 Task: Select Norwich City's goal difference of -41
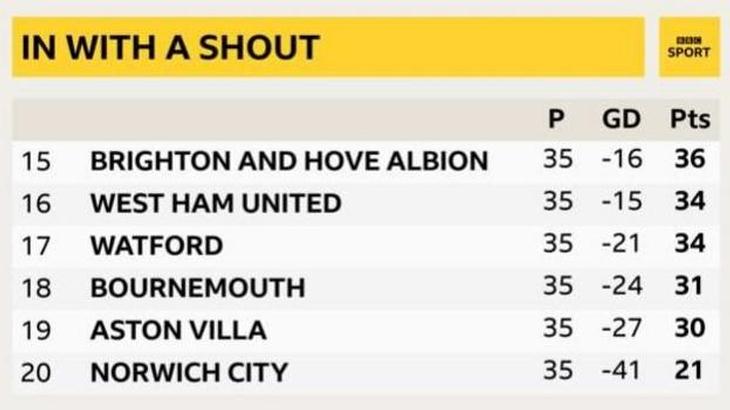pos(620,372)
